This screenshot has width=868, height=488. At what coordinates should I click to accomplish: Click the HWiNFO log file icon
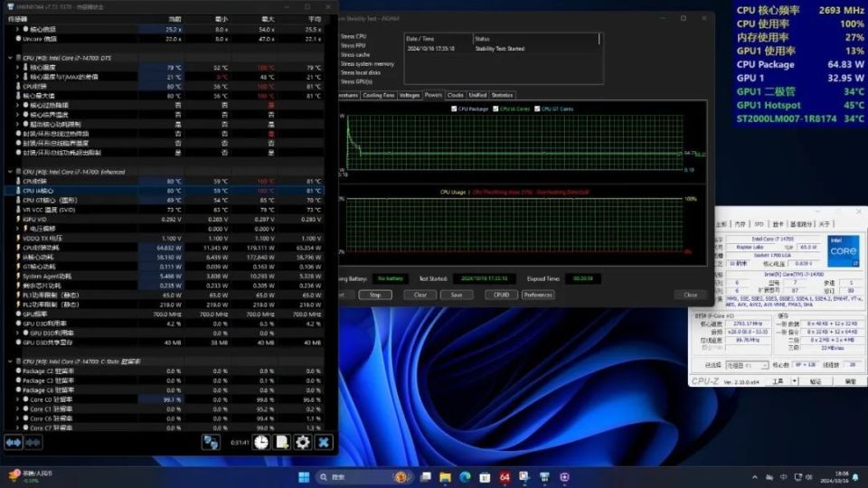pos(281,442)
